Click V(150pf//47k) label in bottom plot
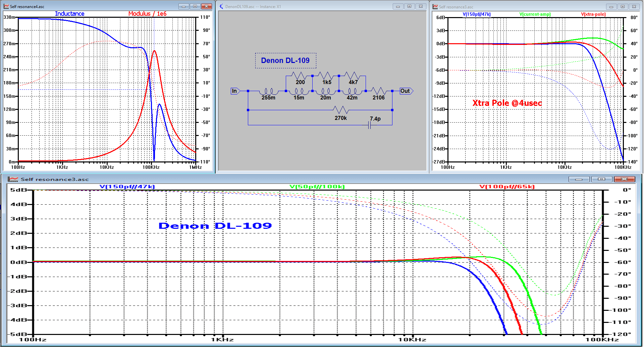This screenshot has width=644, height=347. (x=127, y=187)
